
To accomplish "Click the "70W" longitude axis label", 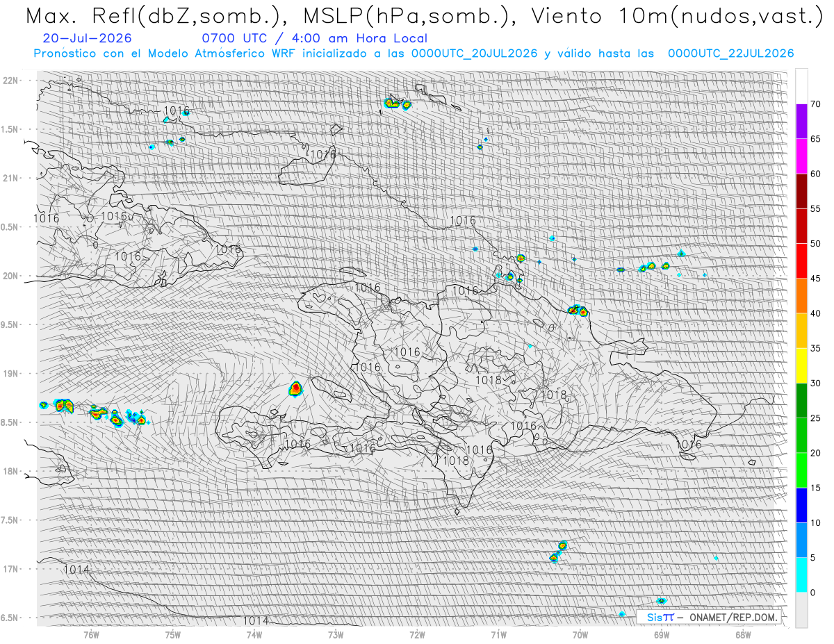I will (x=580, y=634).
